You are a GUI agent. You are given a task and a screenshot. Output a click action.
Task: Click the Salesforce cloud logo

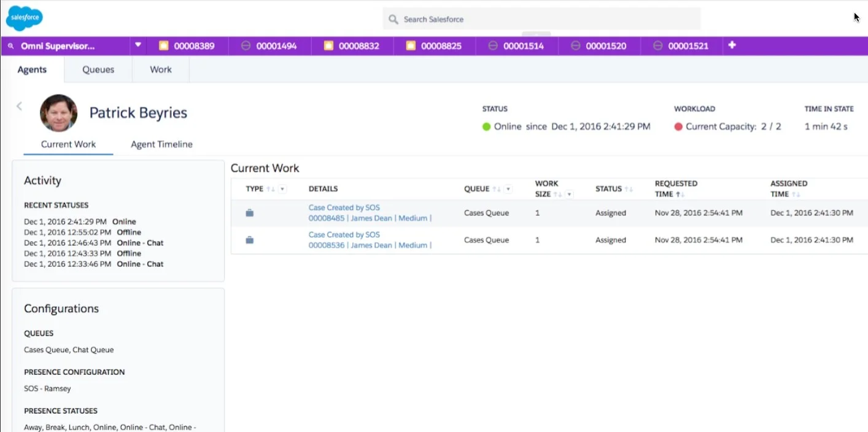[25, 18]
